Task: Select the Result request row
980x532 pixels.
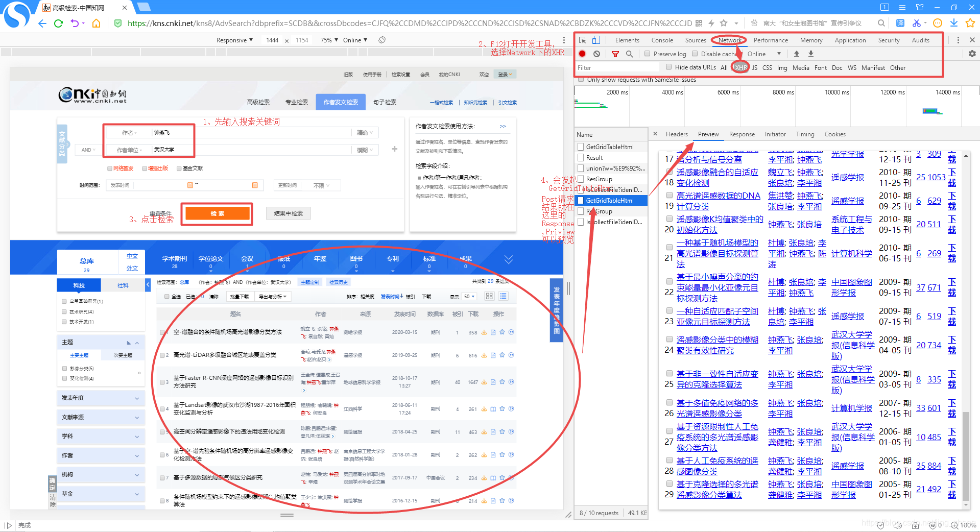Action: point(611,158)
